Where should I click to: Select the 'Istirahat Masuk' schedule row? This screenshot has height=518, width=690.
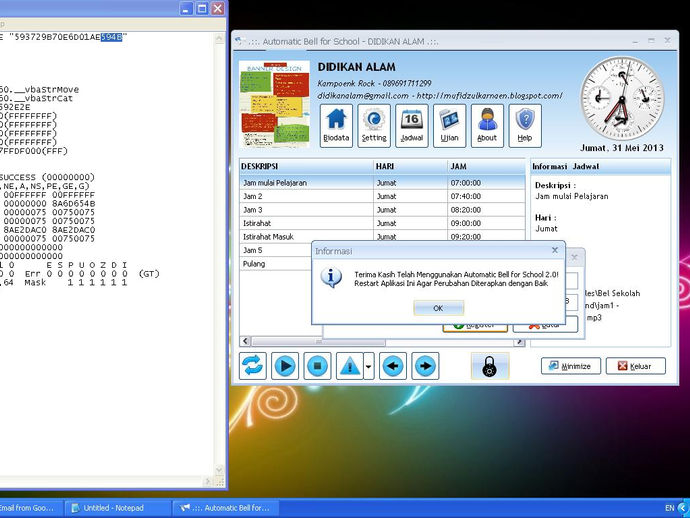[x=382, y=236]
